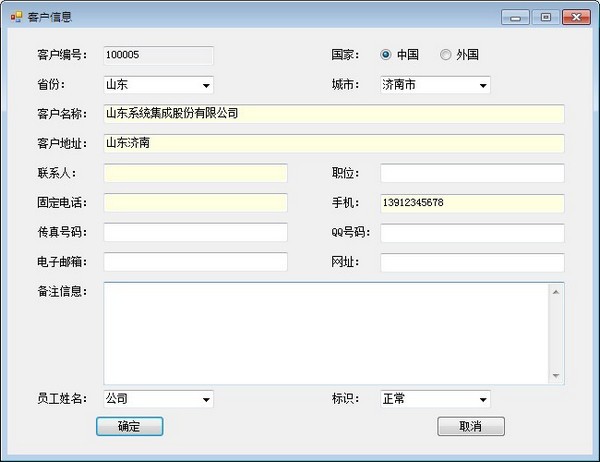This screenshot has height=462, width=600.
Task: Click the 备注信息 scrollbar down arrow
Action: coord(556,375)
